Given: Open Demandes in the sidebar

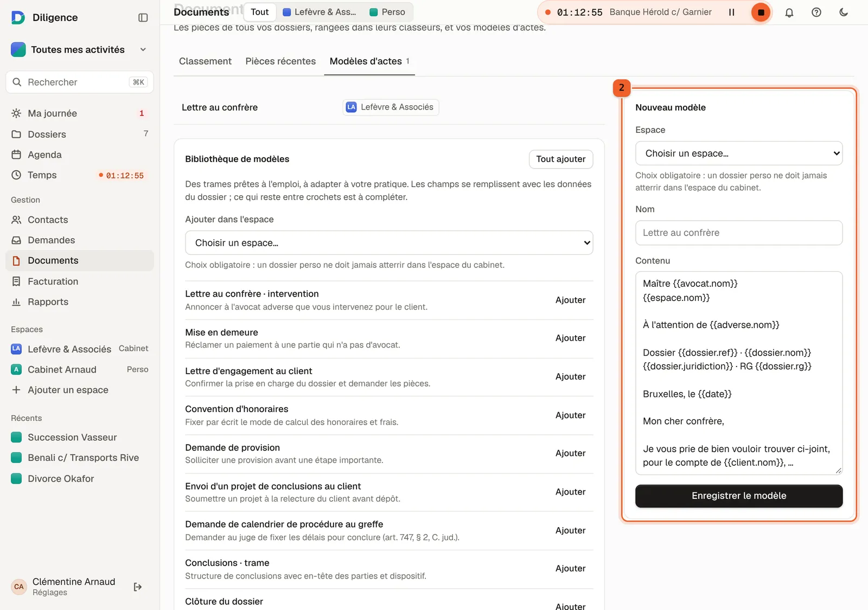Looking at the screenshot, I should pos(80,240).
